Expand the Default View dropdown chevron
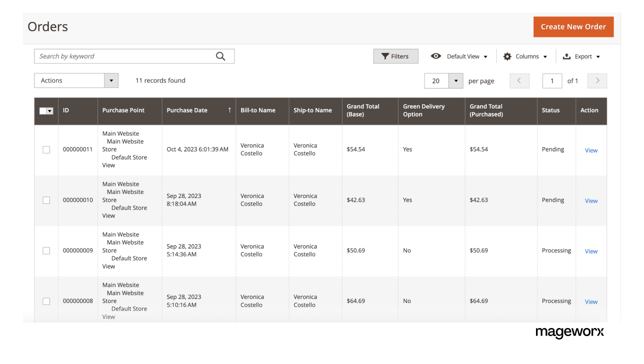 coord(485,56)
